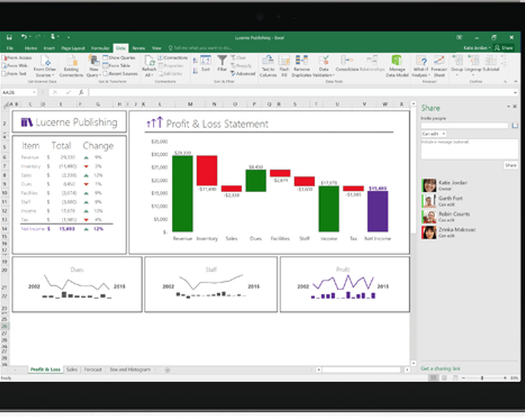Open Ribbon Display Options

point(460,38)
